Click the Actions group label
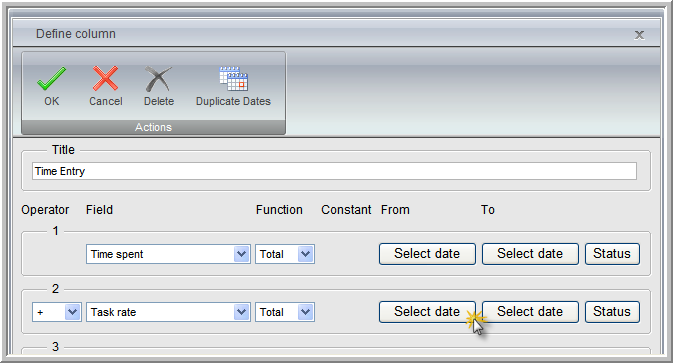 tap(153, 127)
